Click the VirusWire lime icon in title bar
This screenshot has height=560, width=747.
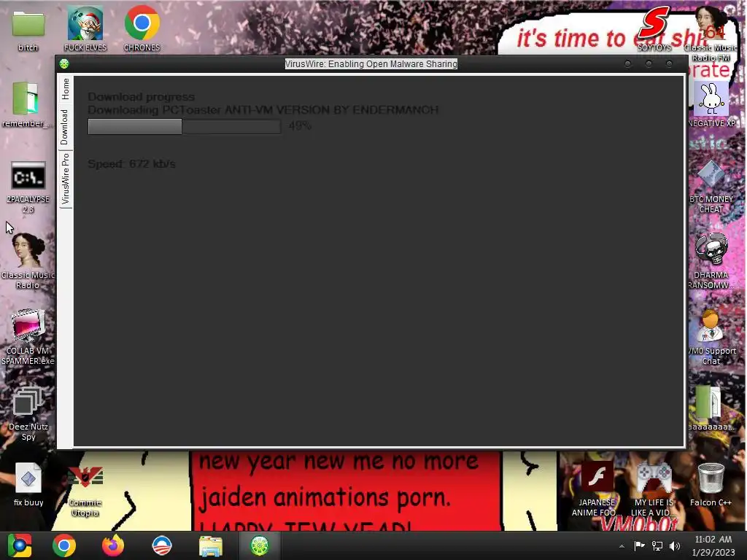point(64,63)
